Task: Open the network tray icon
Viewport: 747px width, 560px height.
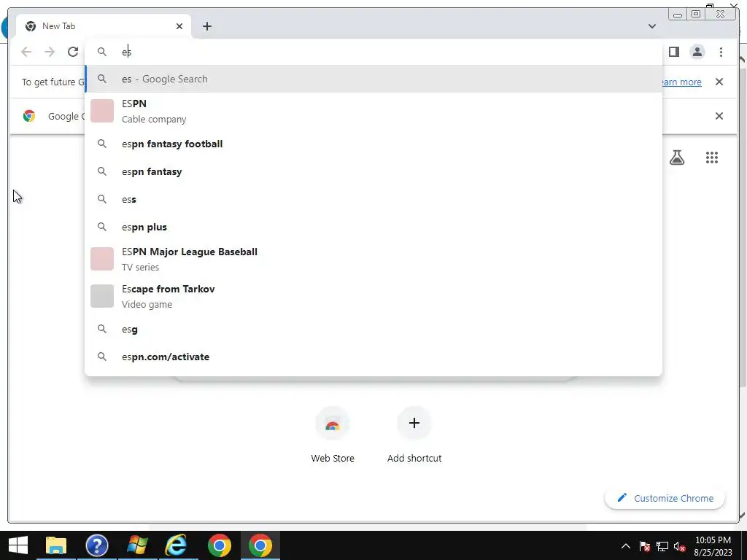Action: click(x=662, y=546)
